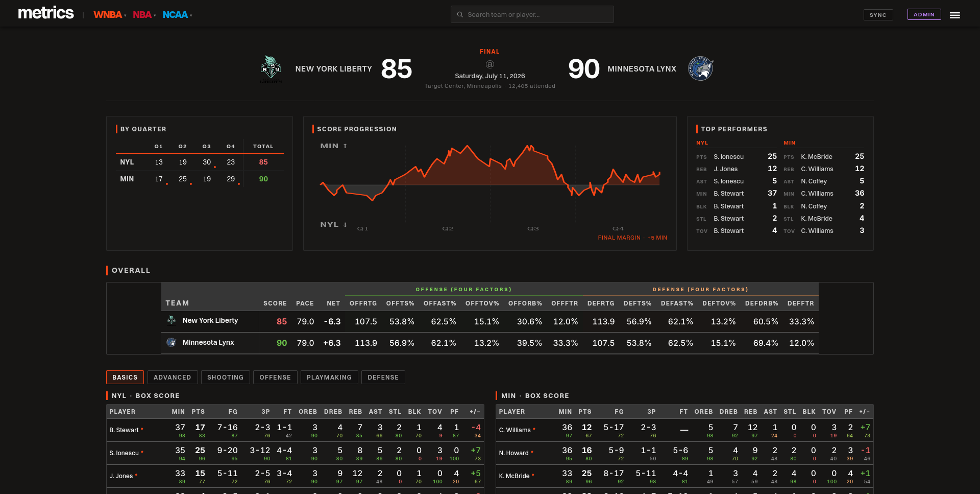Click NYL total 85 in By Quarter
The width and height of the screenshot is (980, 494).
(x=263, y=162)
